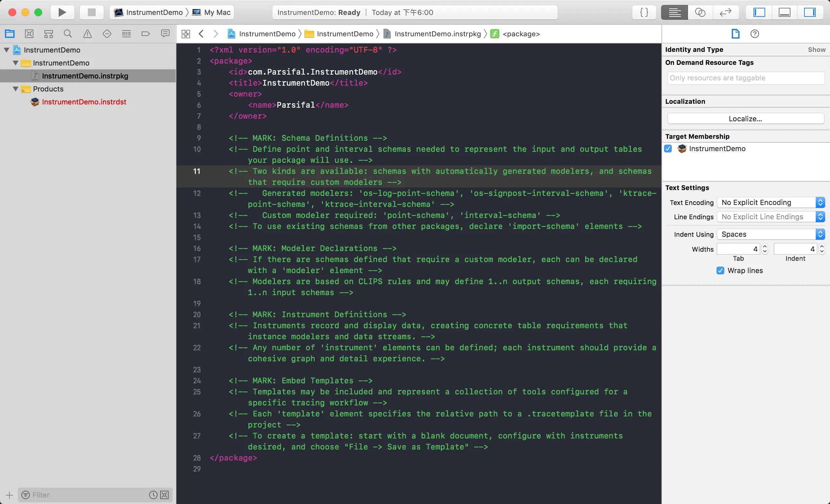The height and width of the screenshot is (504, 830).
Task: Hide the right inspector panel toggle
Action: point(810,12)
